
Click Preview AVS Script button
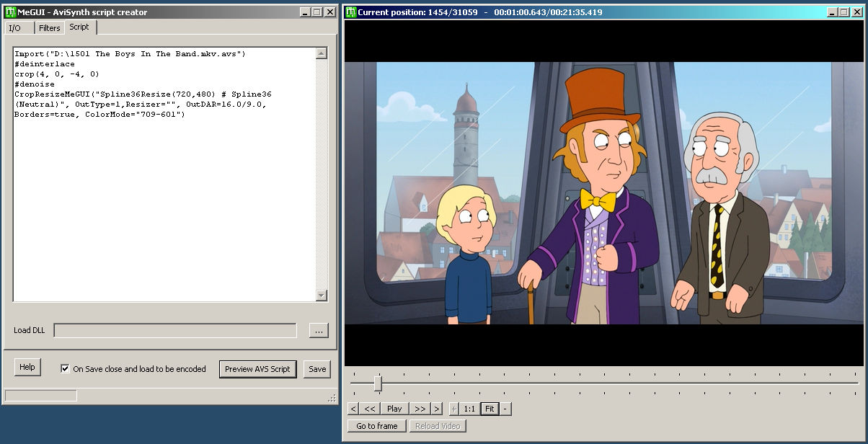257,368
